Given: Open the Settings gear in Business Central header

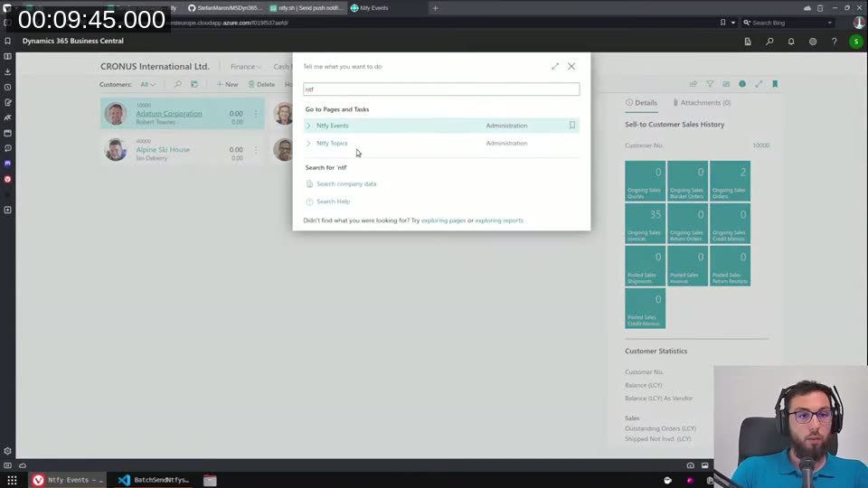Looking at the screenshot, I should [x=813, y=42].
